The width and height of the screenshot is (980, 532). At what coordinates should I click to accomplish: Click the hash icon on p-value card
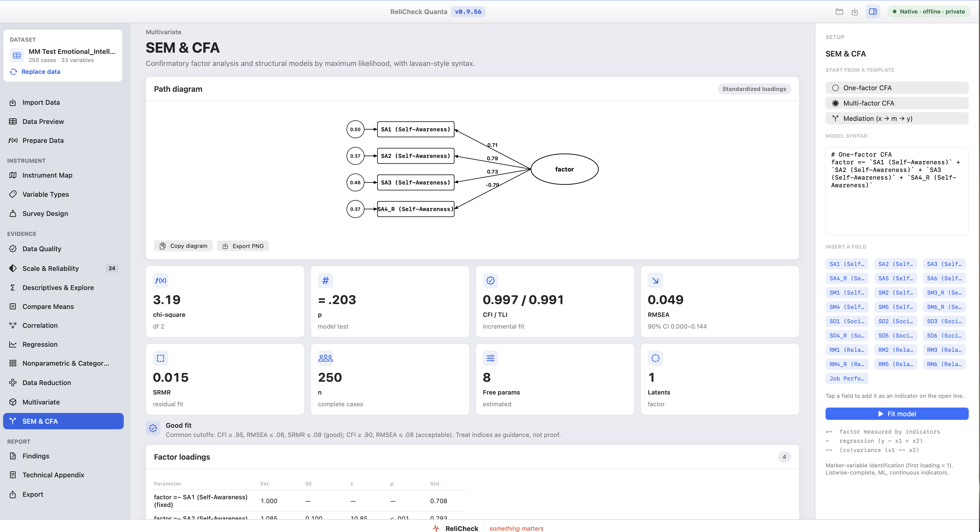(x=325, y=281)
